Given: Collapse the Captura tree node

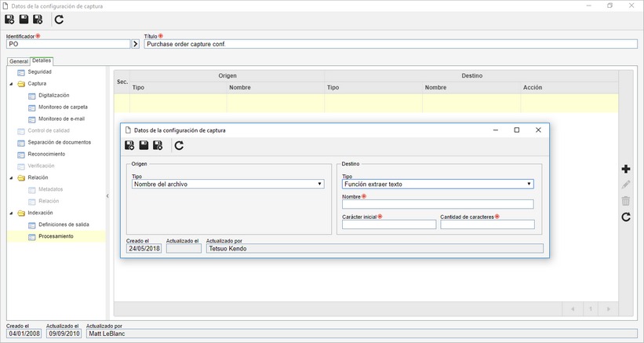Looking at the screenshot, I should [x=11, y=84].
